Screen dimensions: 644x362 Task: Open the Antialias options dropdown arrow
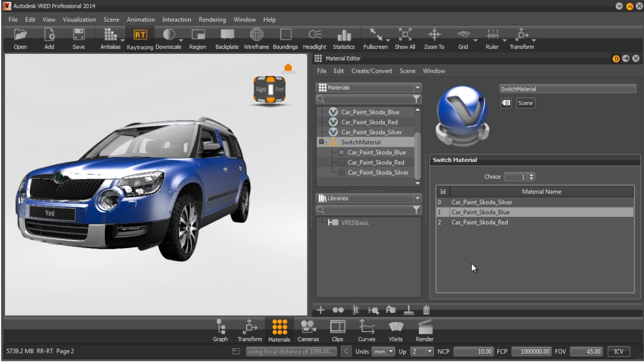click(122, 40)
